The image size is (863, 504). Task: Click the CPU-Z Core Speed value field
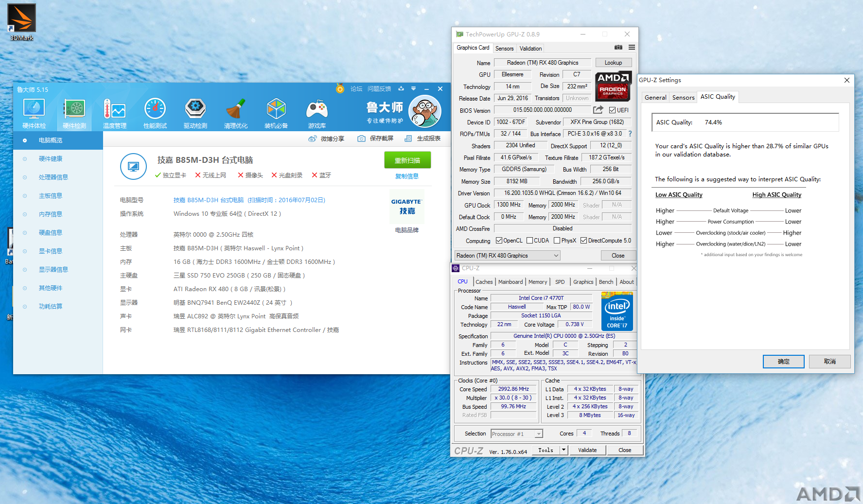513,389
